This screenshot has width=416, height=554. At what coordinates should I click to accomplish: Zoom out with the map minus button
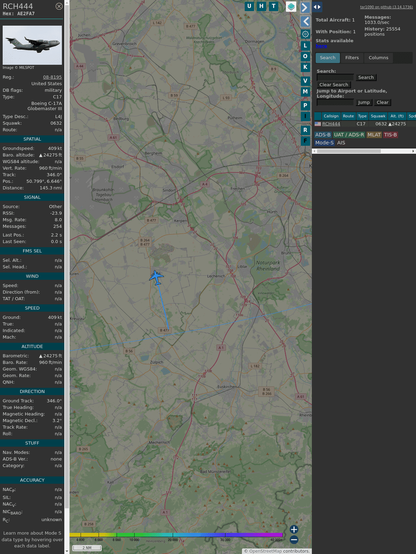click(294, 540)
